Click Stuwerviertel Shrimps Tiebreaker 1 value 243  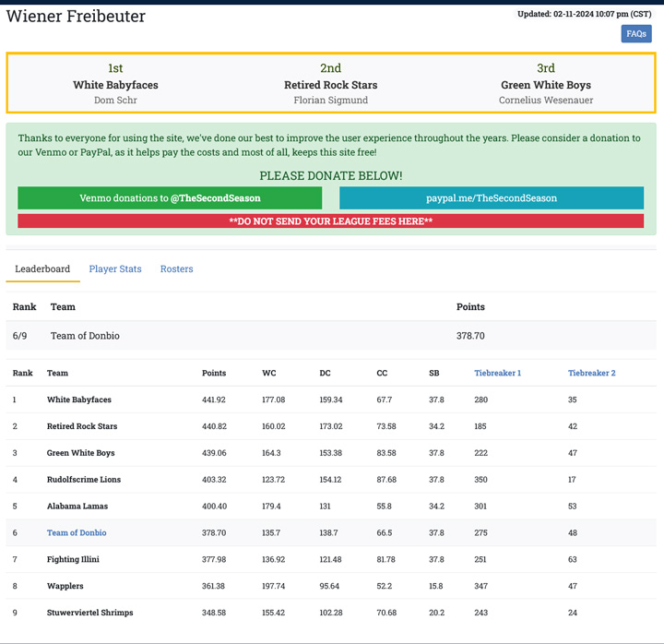(x=481, y=613)
